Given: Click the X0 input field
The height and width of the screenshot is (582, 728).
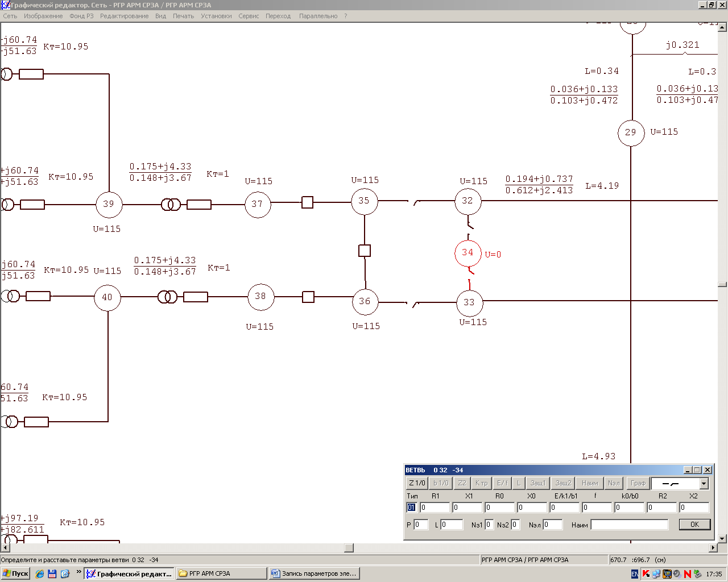Looking at the screenshot, I should 532,508.
